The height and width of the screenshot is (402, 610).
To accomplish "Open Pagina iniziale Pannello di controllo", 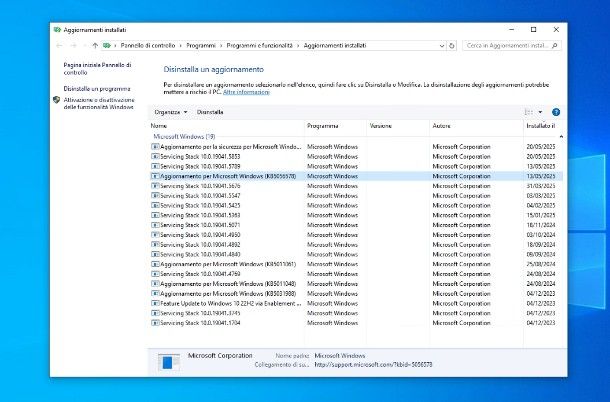I will (x=97, y=68).
